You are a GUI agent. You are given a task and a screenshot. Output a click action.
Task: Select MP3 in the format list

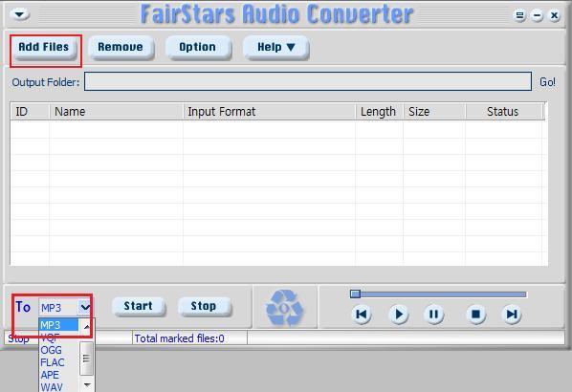[58, 325]
